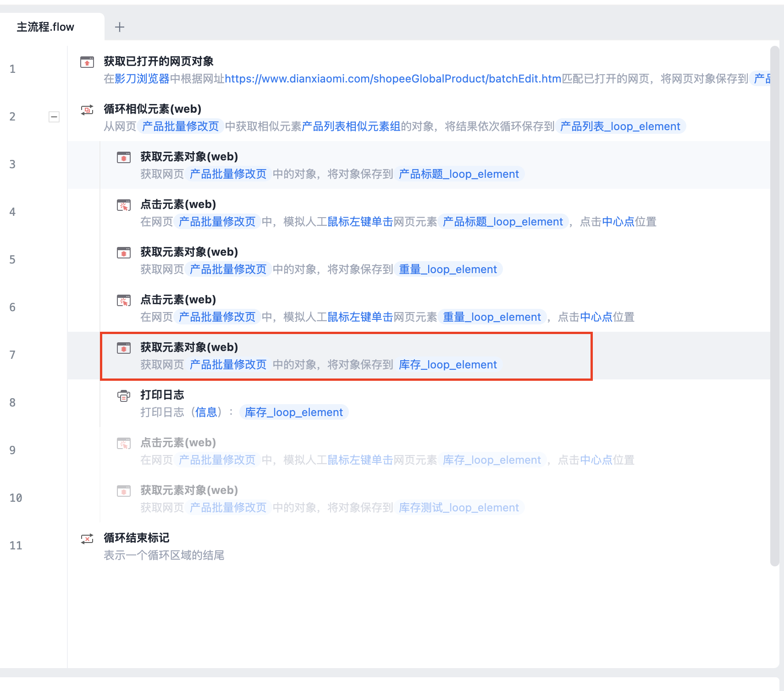Screen dimensions: 784x691
Task: Click the get element object icon on step 5
Action: pos(124,252)
